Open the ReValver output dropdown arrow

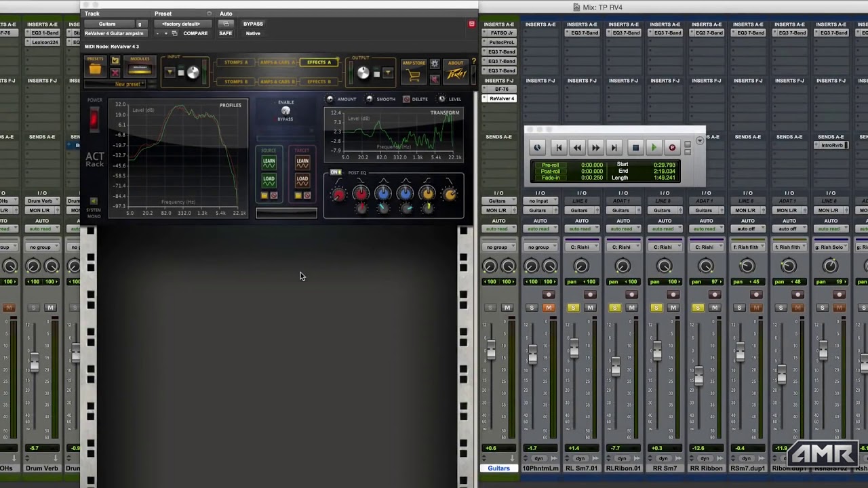[387, 73]
